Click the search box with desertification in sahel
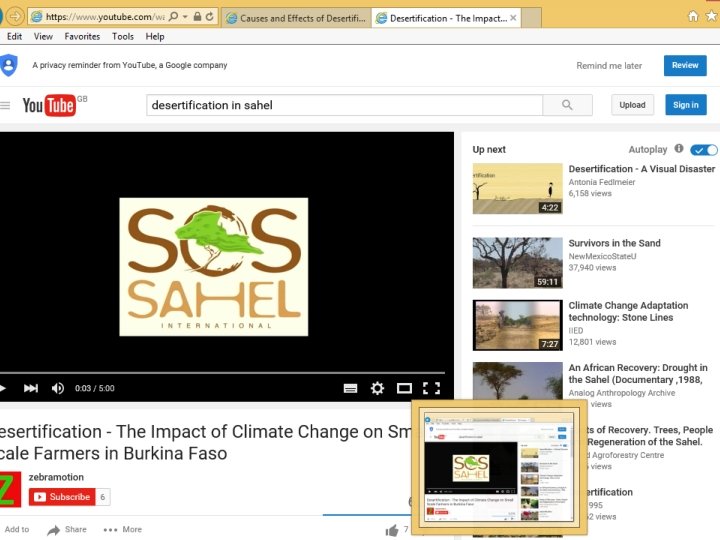This screenshot has width=720, height=540. pyautogui.click(x=344, y=105)
